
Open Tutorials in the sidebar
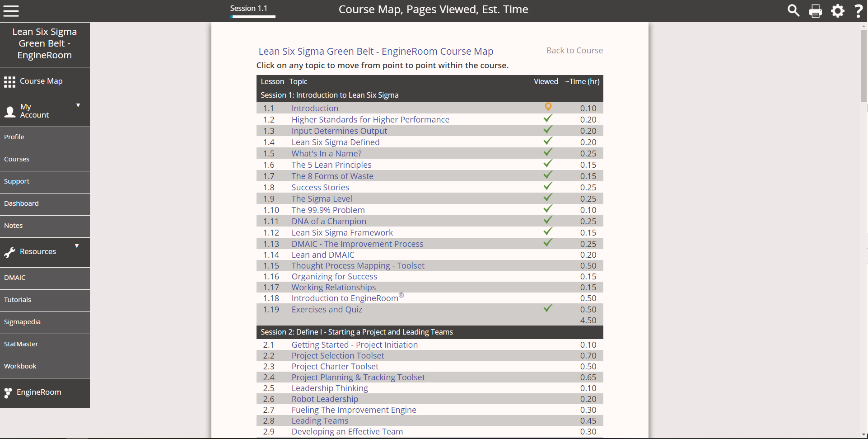pos(45,300)
